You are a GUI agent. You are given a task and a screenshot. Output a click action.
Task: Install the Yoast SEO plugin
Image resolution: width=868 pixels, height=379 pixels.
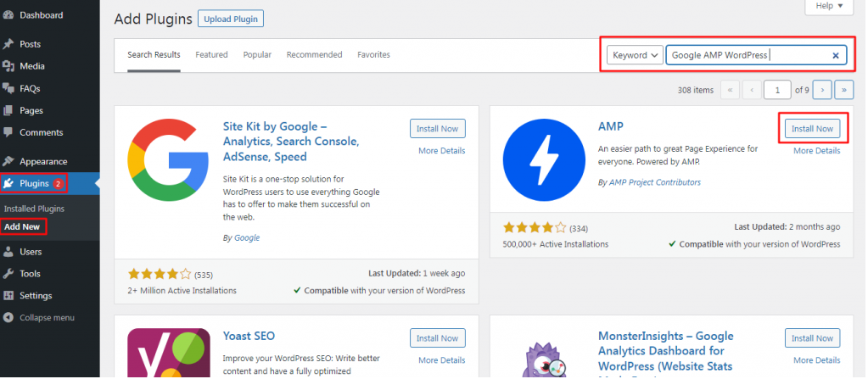[x=437, y=338]
